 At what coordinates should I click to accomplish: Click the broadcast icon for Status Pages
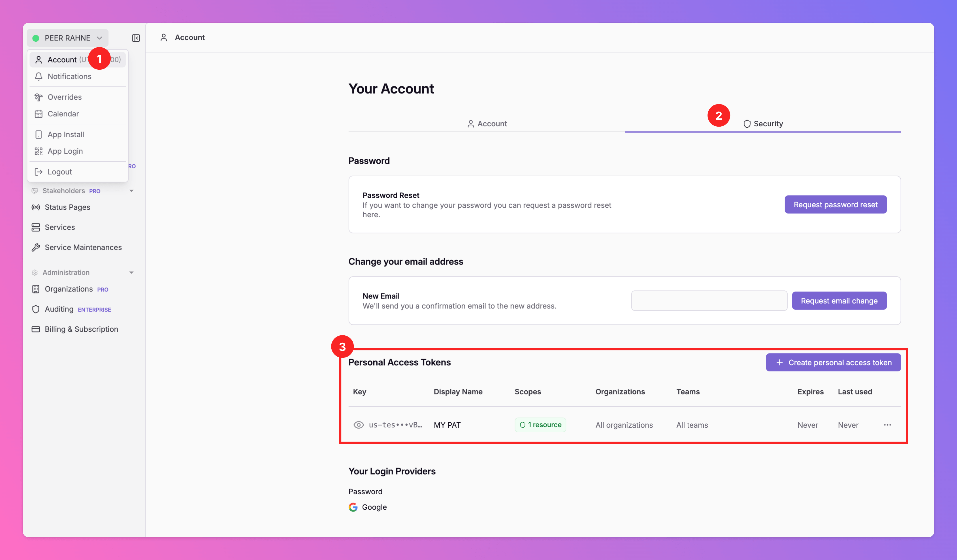(36, 207)
